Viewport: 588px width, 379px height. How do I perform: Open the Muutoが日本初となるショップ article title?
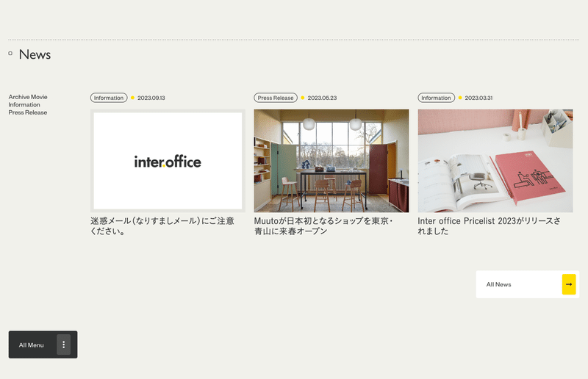coord(323,226)
